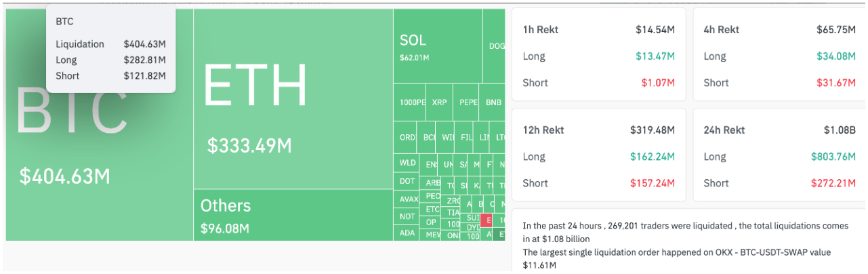Image resolution: width=868 pixels, height=274 pixels.
Task: Open the 1h Rekt card
Action: (x=599, y=55)
